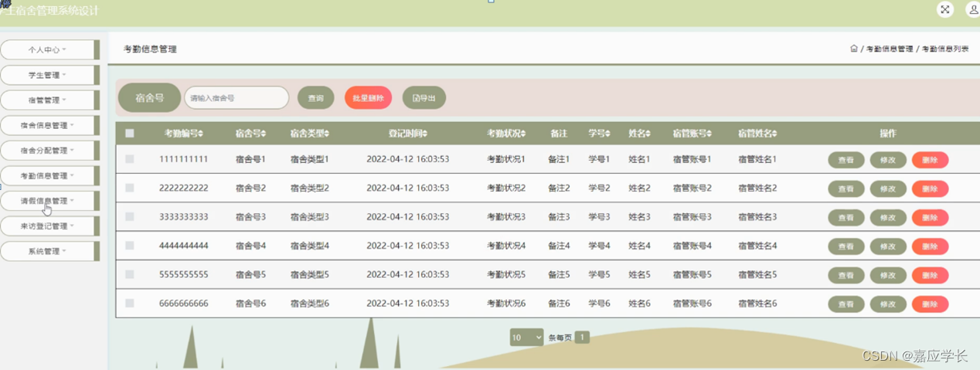View record 2222222222 with 查看

846,189
